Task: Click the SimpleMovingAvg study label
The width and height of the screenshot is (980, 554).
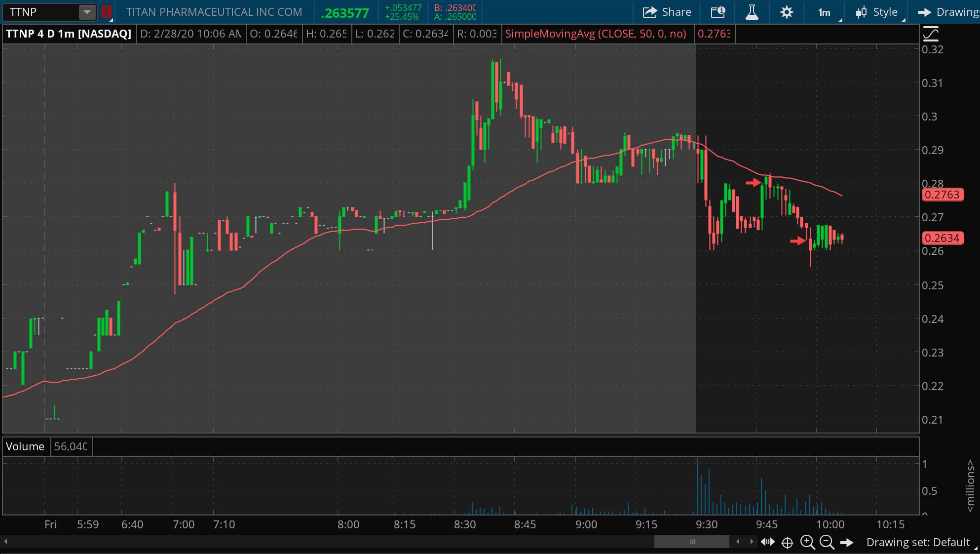Action: (x=596, y=34)
